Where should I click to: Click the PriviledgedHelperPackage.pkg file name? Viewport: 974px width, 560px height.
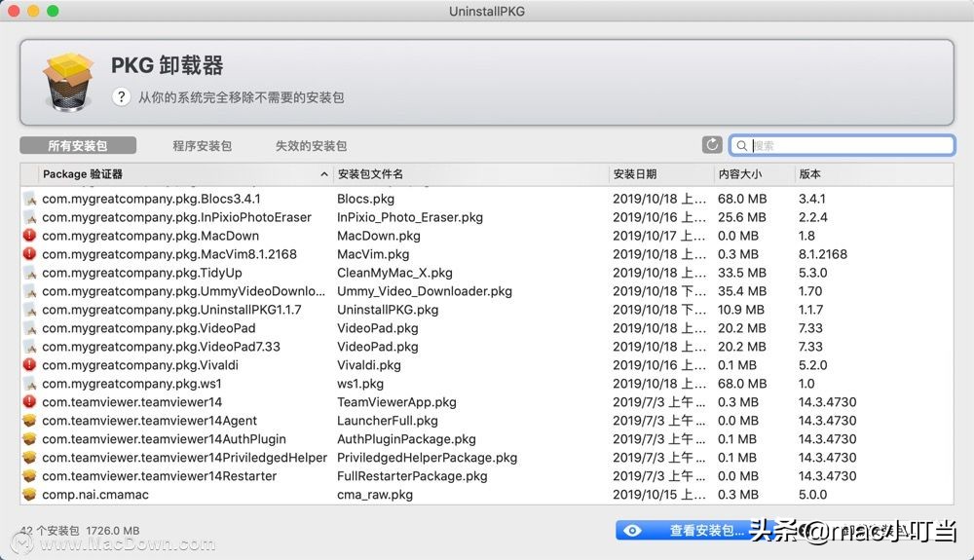coord(427,458)
